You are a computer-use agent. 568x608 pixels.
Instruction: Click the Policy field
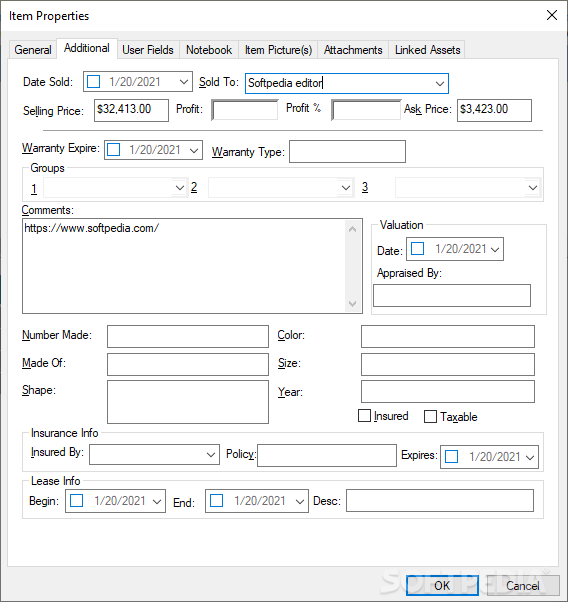327,456
